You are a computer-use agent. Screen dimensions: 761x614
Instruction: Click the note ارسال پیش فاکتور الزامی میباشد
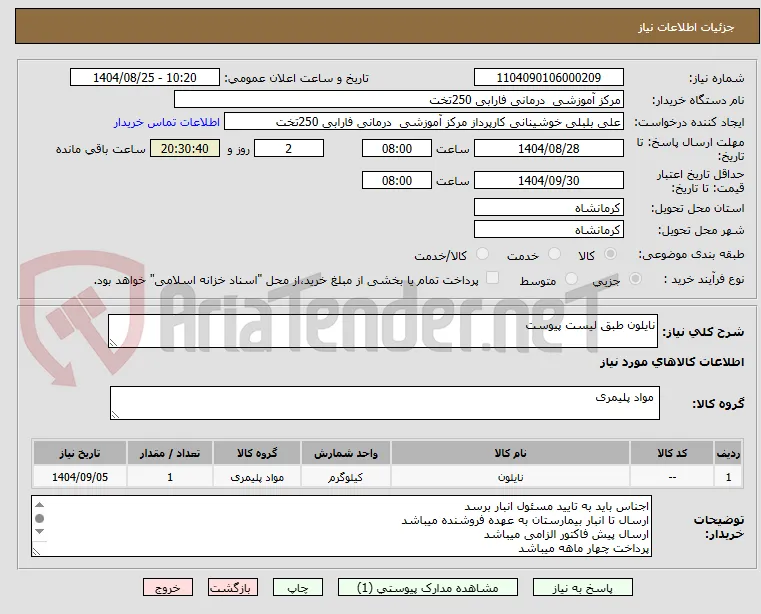[566, 535]
